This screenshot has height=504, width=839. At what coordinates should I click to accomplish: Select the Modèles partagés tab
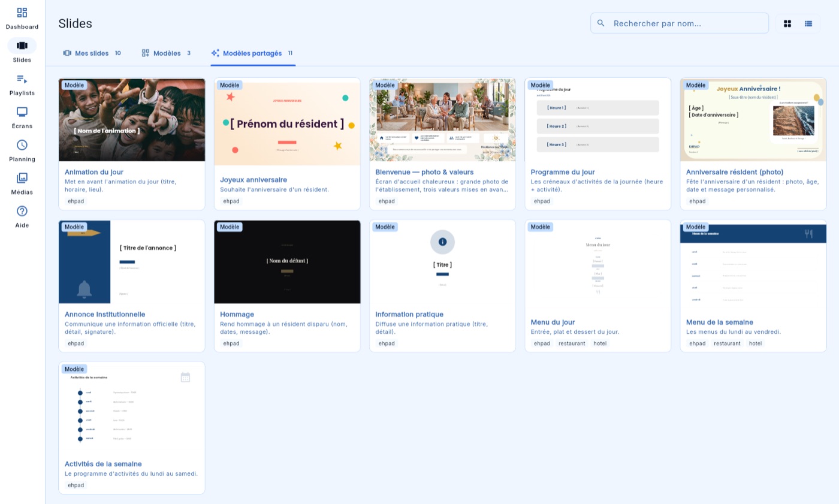(252, 53)
